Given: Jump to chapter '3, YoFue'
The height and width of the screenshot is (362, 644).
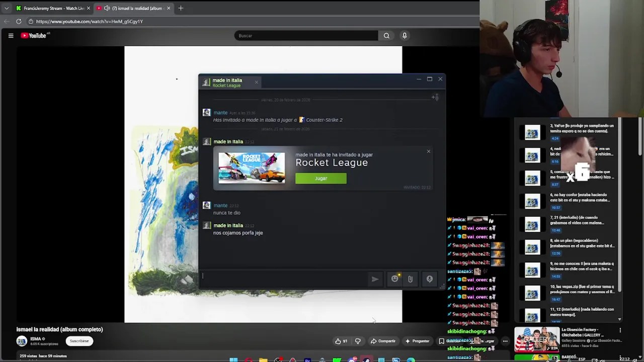Looking at the screenshot, I should pos(569,132).
